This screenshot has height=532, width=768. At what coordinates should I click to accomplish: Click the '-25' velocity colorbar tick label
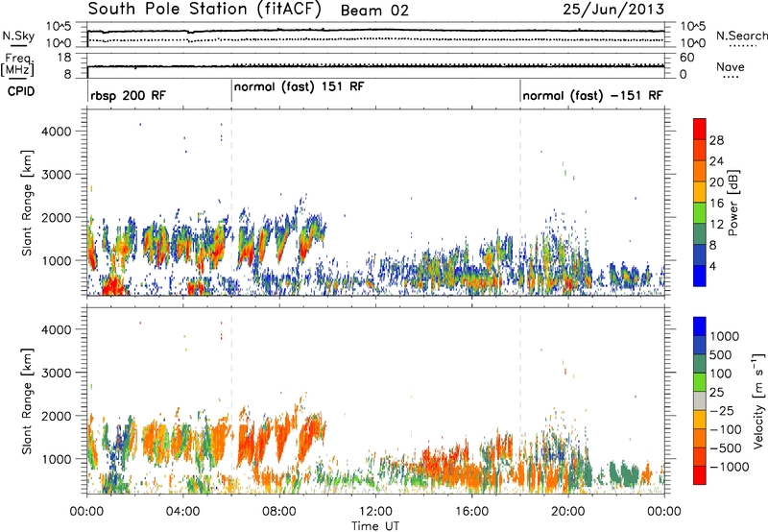click(x=722, y=410)
